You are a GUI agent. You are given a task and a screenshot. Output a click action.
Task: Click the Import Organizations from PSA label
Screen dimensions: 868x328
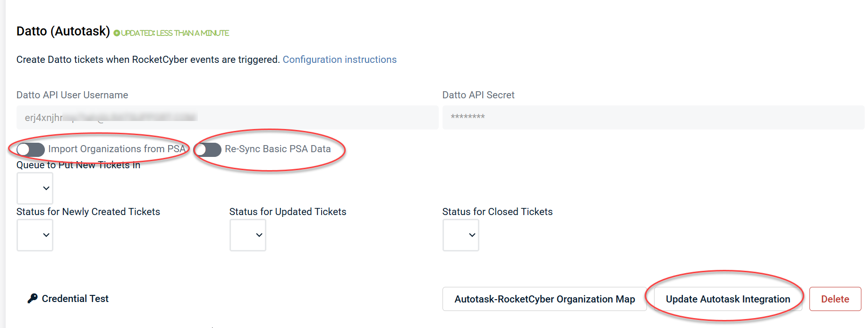(117, 149)
